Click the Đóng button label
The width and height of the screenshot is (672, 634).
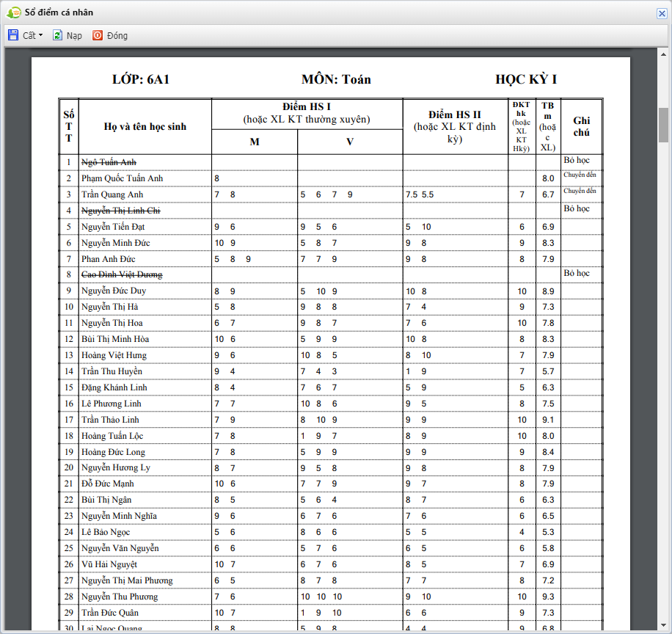(x=117, y=35)
